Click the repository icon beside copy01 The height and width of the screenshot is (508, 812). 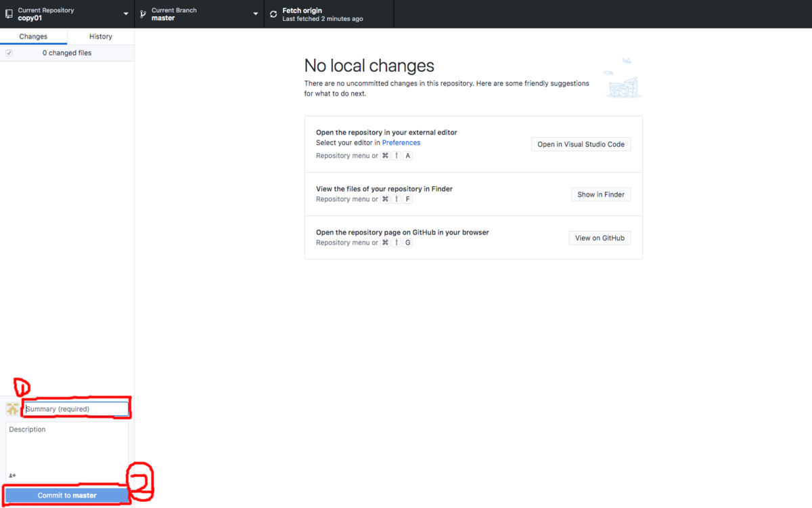point(9,14)
